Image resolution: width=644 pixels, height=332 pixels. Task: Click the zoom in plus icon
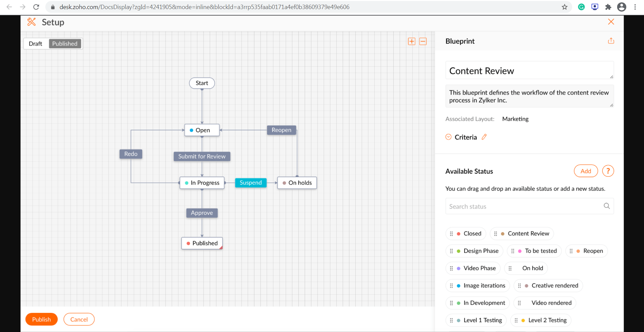tap(411, 41)
